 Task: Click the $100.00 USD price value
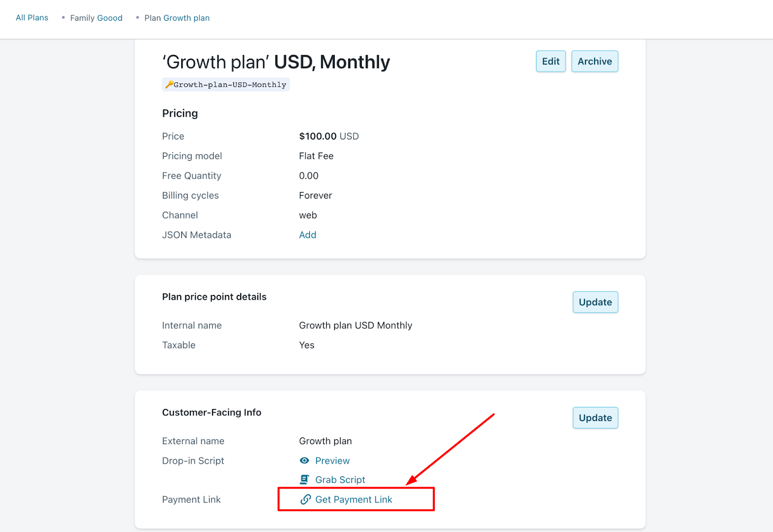click(329, 136)
